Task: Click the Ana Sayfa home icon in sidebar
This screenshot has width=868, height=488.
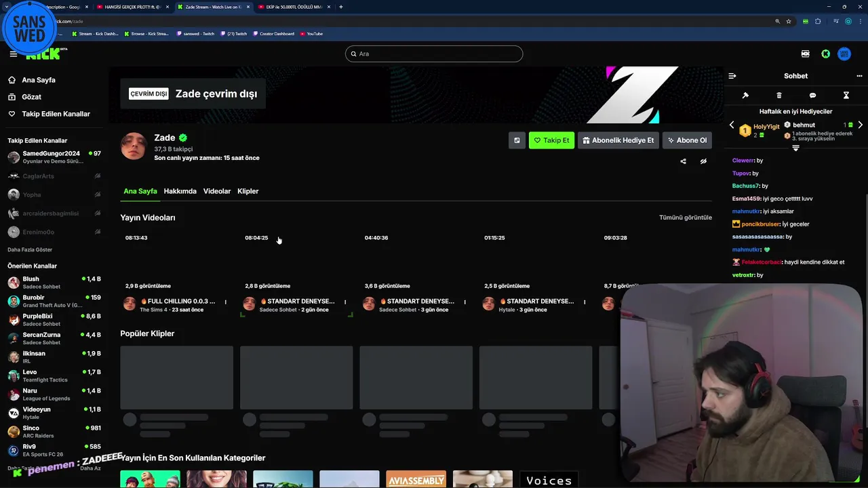Action: click(12, 80)
